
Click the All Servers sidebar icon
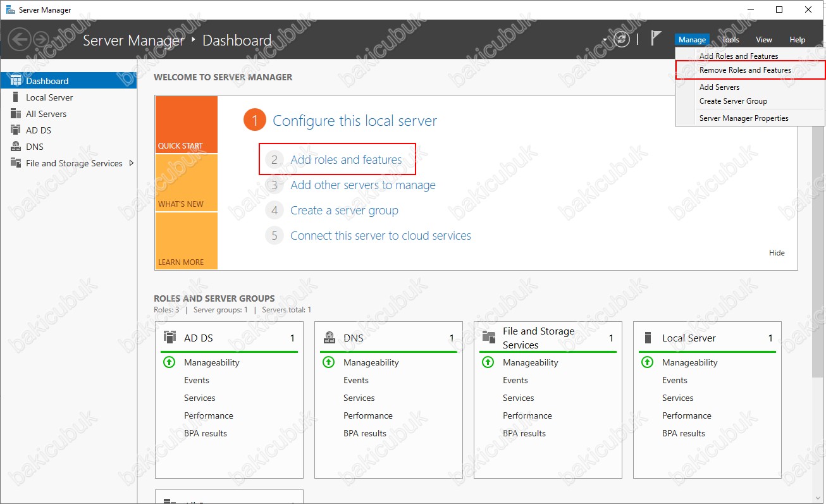(16, 114)
